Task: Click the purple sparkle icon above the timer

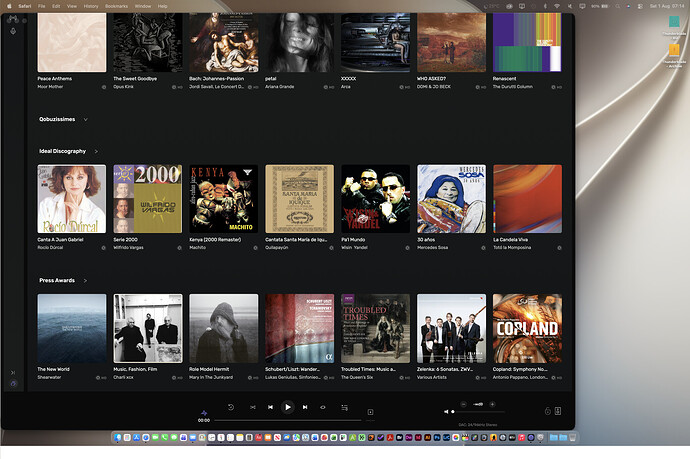Action: [x=204, y=413]
